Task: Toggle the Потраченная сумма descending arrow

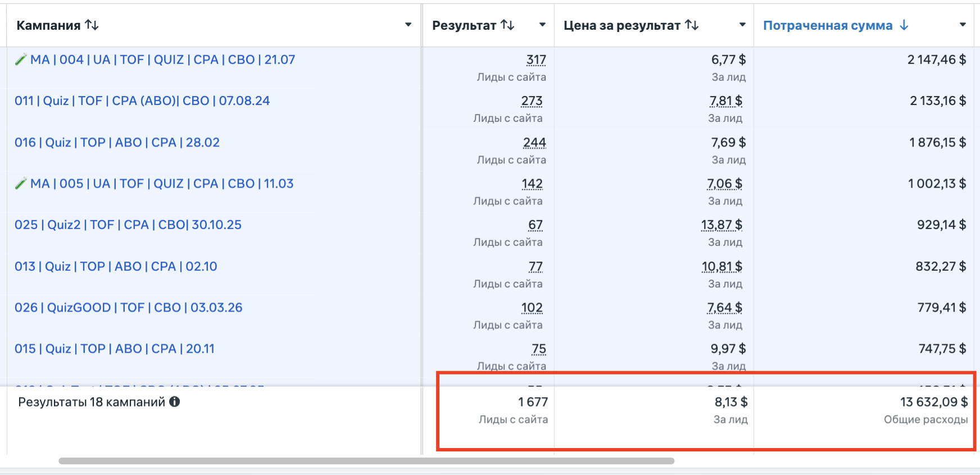Action: [x=904, y=25]
